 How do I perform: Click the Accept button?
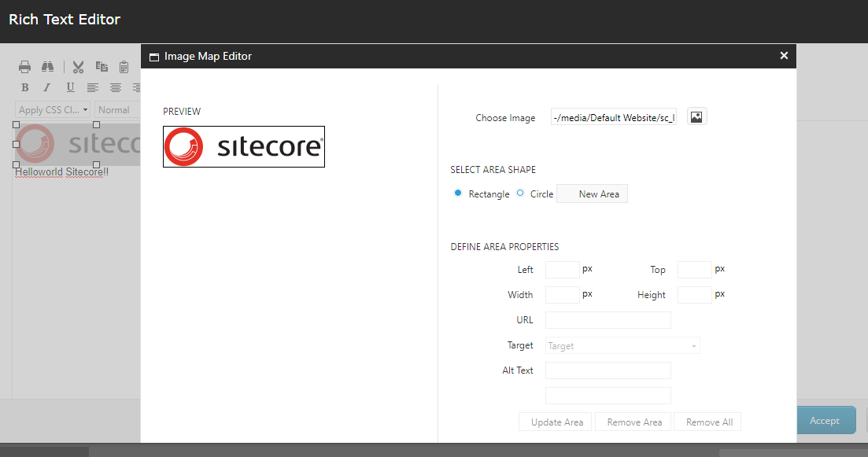(826, 421)
